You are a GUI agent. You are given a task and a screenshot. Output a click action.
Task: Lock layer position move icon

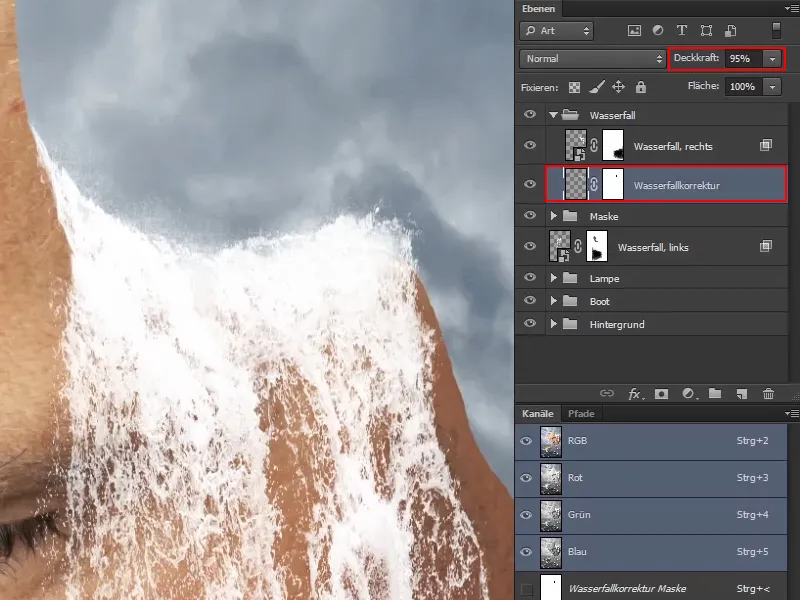(x=618, y=87)
